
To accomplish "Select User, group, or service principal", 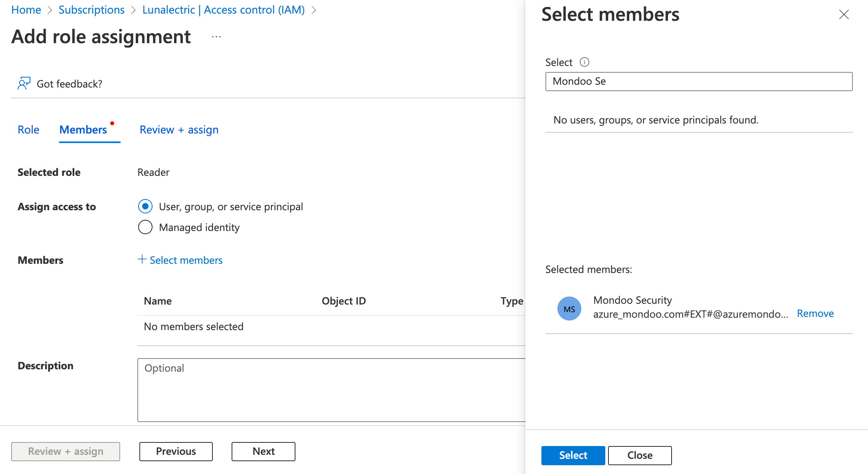I will point(145,206).
